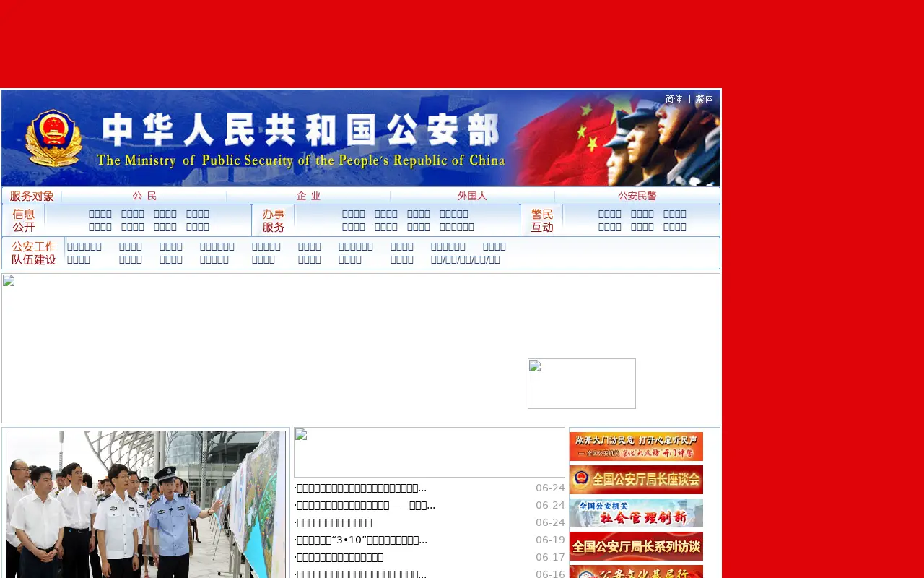Click the news photo of officers viewing display boards
This screenshot has width=924, height=578.
coord(146,504)
